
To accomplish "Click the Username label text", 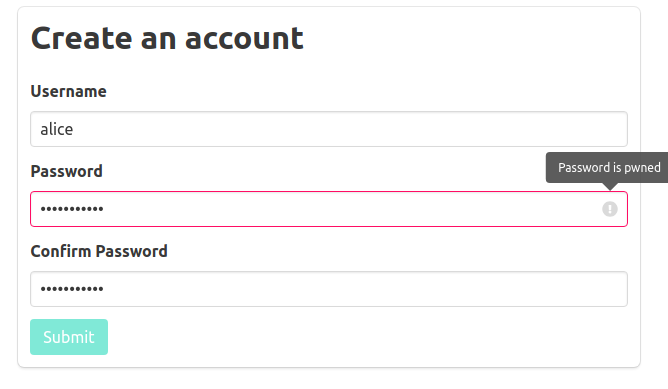I will (69, 91).
